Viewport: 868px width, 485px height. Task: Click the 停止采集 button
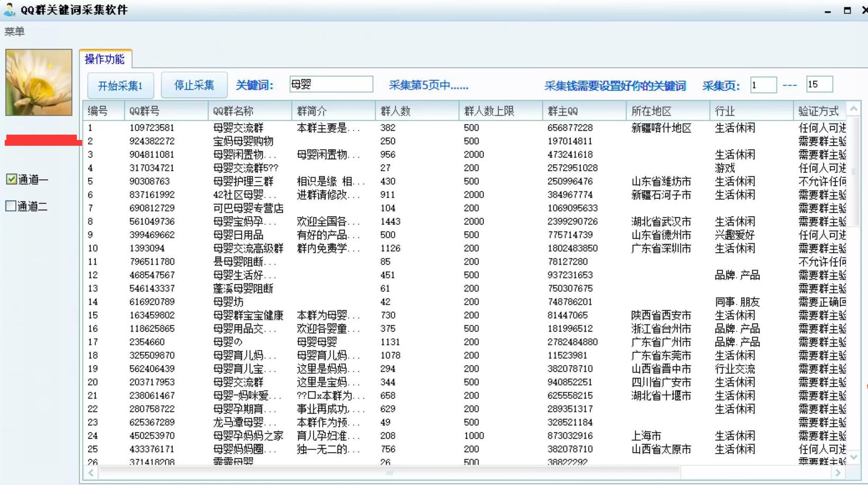pos(194,85)
